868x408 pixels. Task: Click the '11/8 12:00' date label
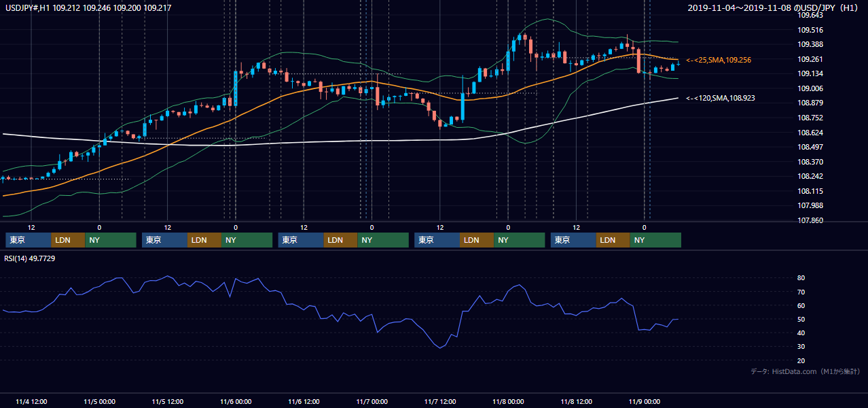click(576, 401)
